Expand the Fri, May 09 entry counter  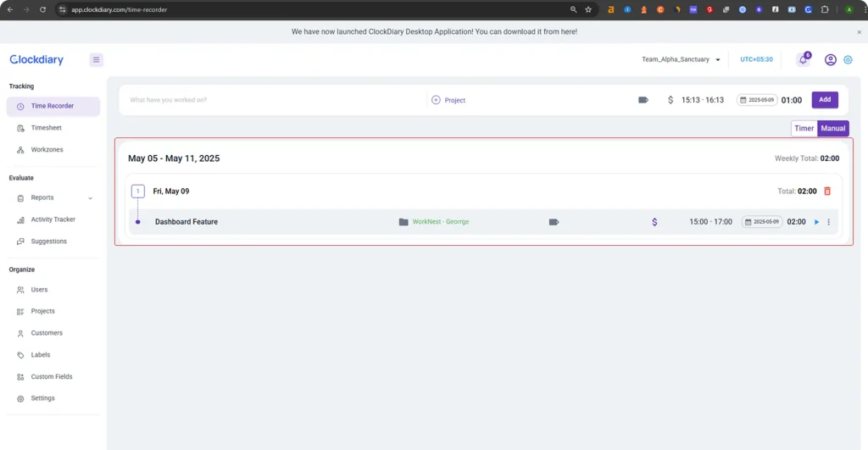click(138, 191)
